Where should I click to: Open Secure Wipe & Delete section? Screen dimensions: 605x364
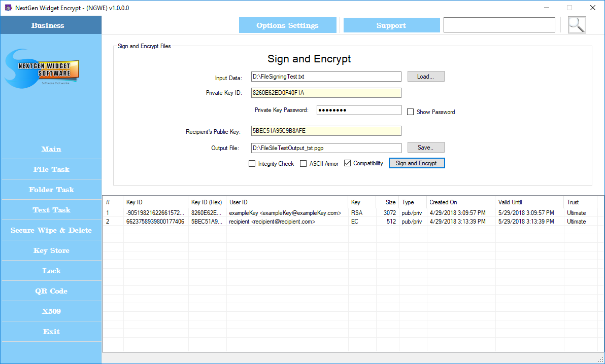coord(51,230)
